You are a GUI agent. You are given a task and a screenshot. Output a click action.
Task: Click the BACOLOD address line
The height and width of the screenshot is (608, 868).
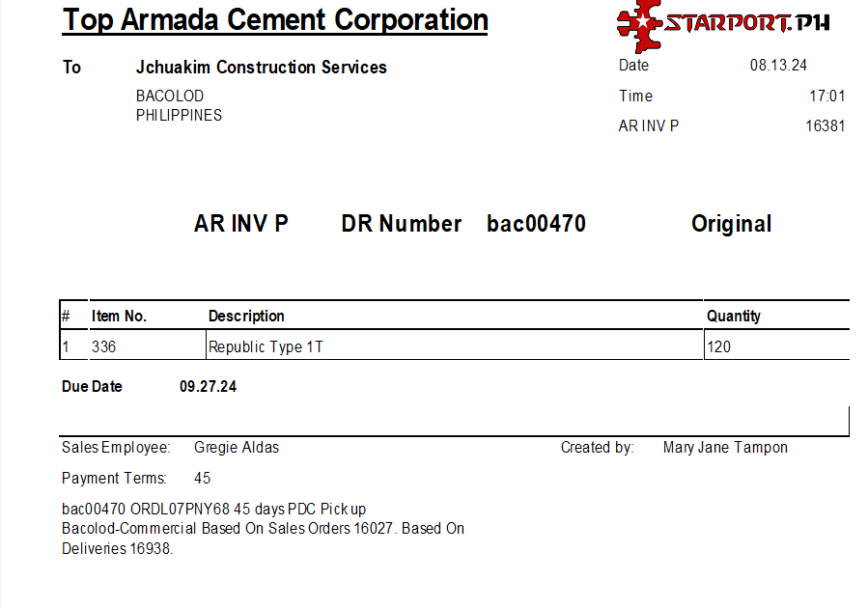click(x=170, y=97)
